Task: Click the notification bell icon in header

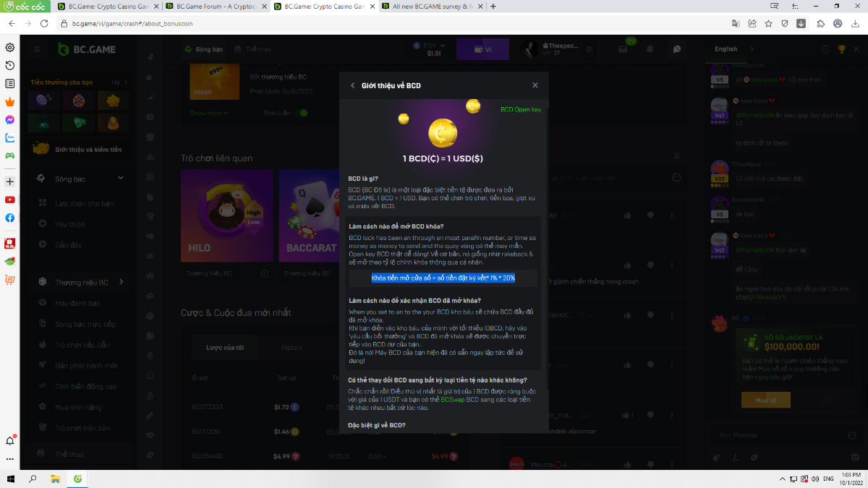Action: [650, 49]
